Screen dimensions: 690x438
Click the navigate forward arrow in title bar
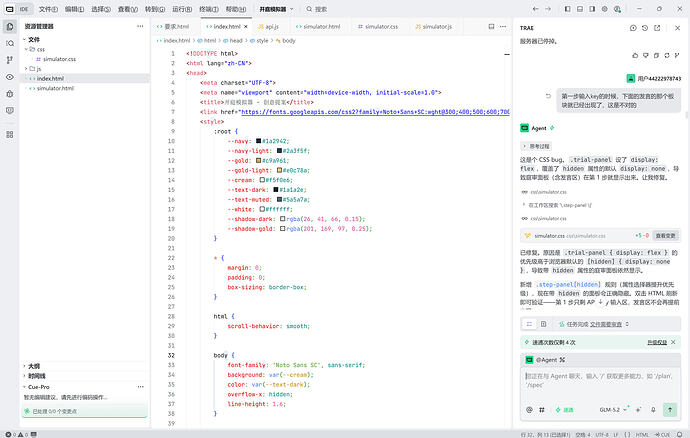pyautogui.click(x=548, y=9)
